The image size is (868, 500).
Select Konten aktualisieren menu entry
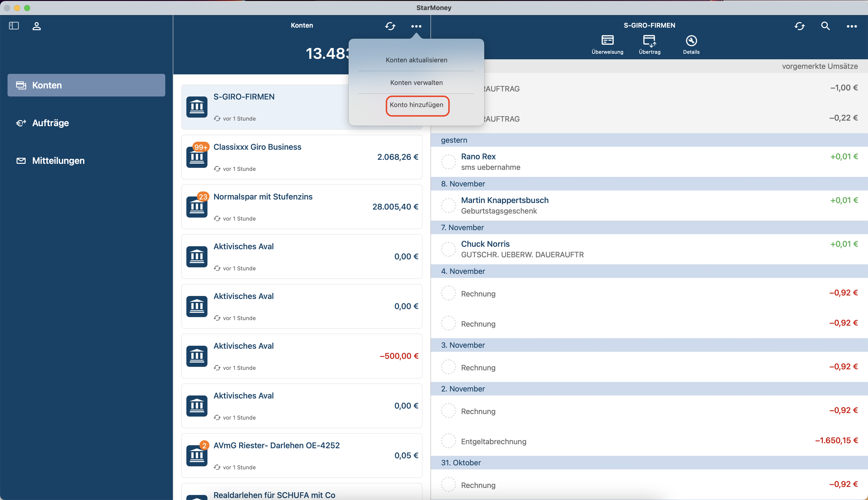pyautogui.click(x=416, y=60)
